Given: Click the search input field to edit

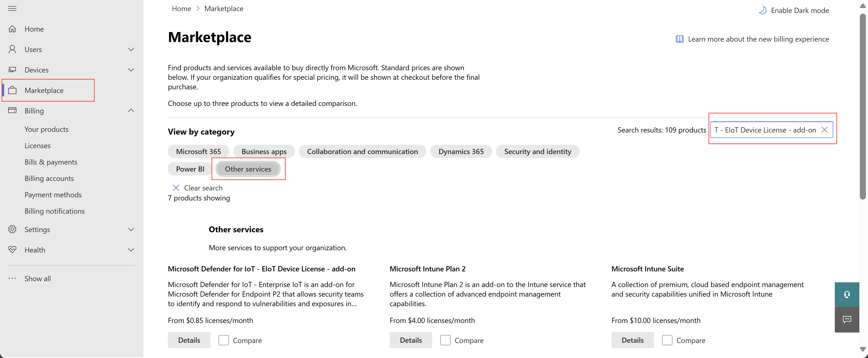Looking at the screenshot, I should click(767, 130).
